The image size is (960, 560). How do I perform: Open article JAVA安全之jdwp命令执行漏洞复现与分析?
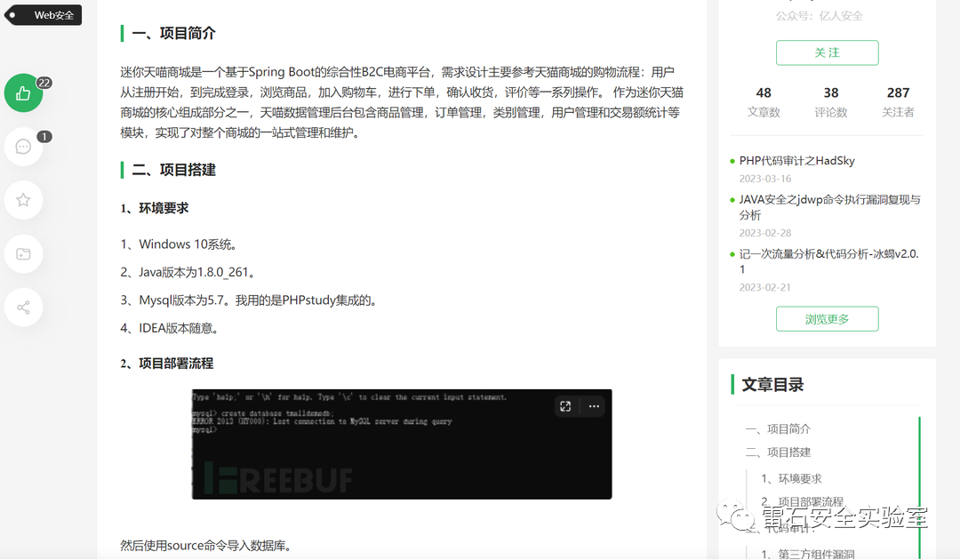pos(829,207)
